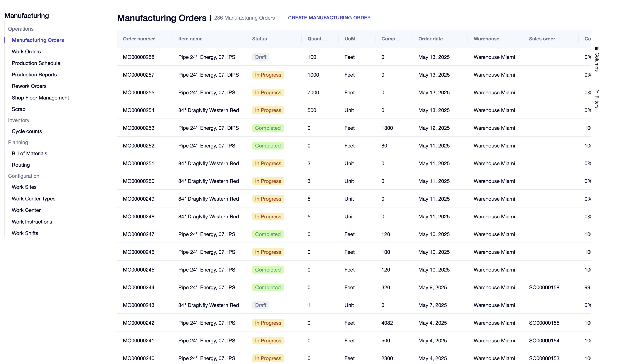The height and width of the screenshot is (364, 620).
Task: Navigate to Work Center Types
Action: point(34,199)
